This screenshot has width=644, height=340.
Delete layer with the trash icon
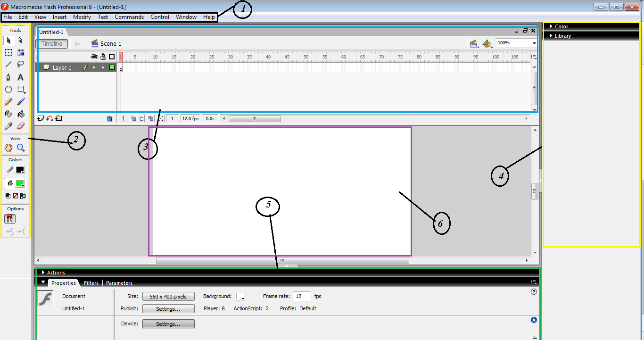110,119
